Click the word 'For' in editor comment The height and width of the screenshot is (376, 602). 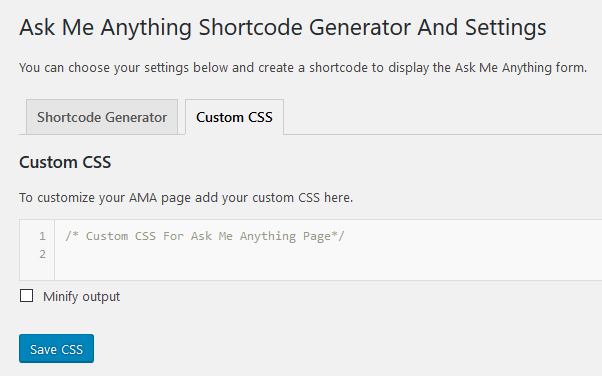point(173,236)
